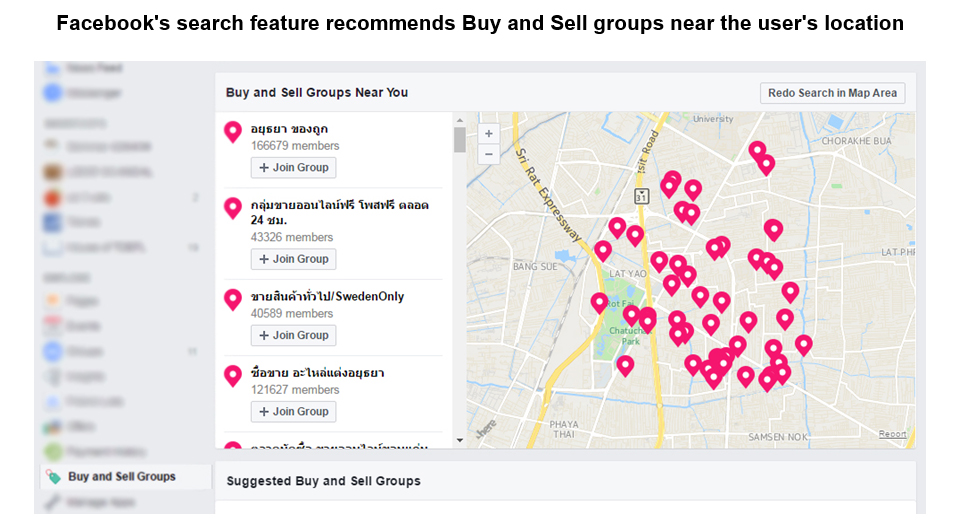970x524 pixels.
Task: Open the ขายสินค้าทั่วไป/SwedenOnly group link
Action: pyautogui.click(x=327, y=296)
